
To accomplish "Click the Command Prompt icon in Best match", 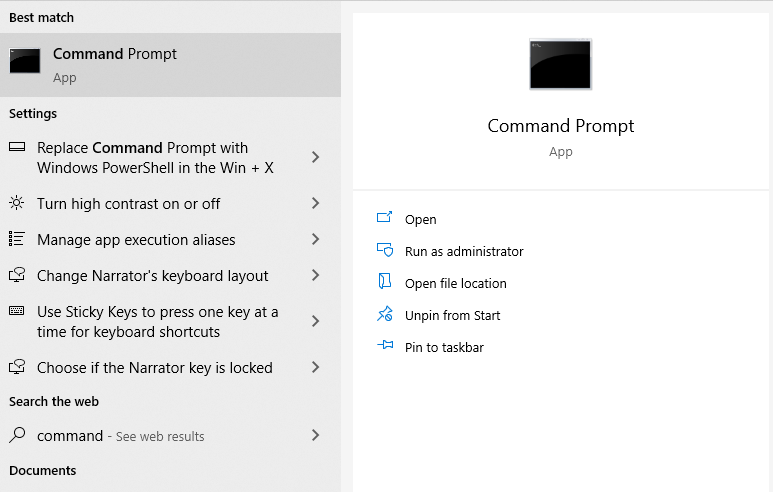I will click(25, 61).
